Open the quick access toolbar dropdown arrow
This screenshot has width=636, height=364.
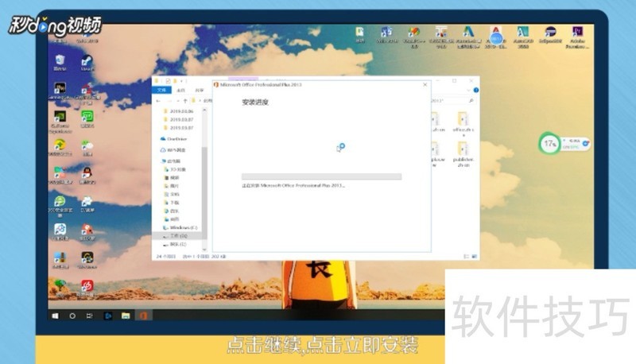point(181,81)
